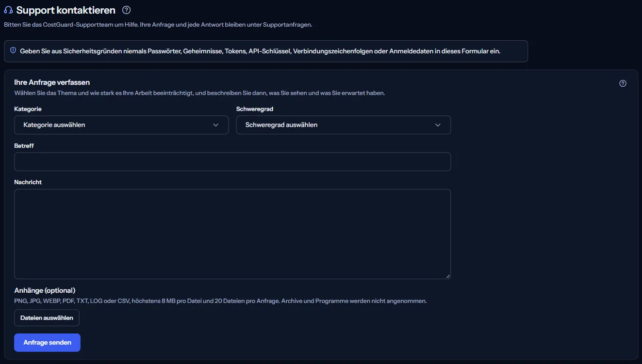Viewport: 642px width, 364px height.
Task: Click the resize grip of Nachricht text area
Action: [447, 276]
